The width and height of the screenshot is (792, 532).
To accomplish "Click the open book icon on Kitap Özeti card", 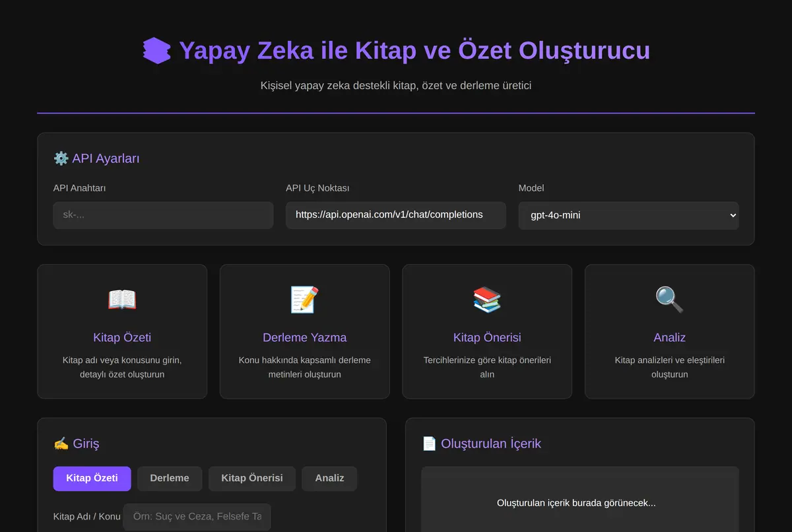I will (122, 300).
